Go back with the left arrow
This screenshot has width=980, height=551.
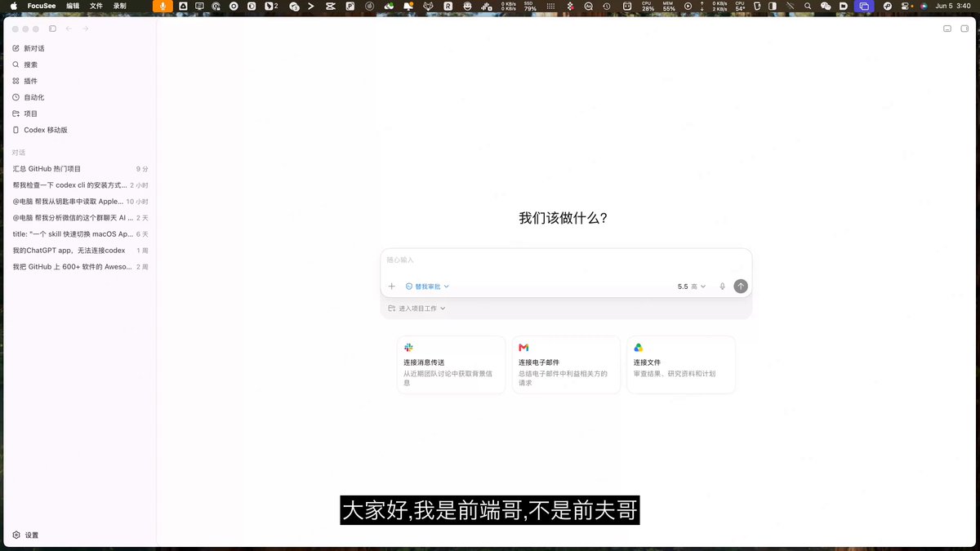coord(69,29)
